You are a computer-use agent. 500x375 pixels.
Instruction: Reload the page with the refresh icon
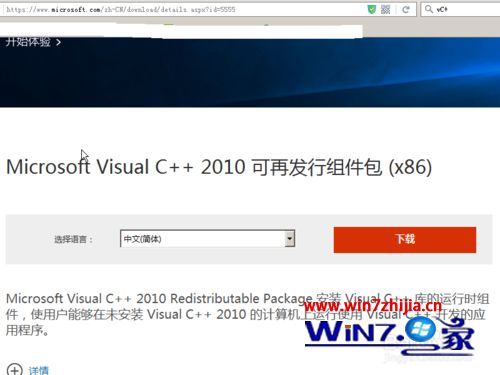pyautogui.click(x=406, y=9)
